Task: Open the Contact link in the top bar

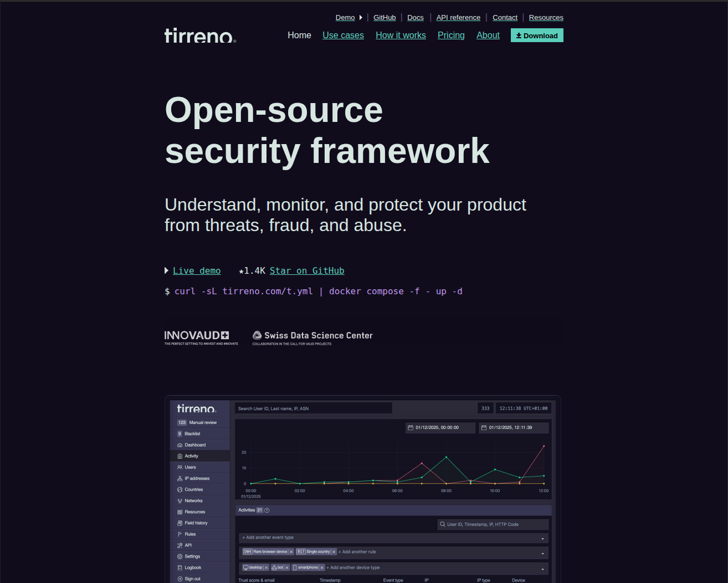Action: pos(505,18)
